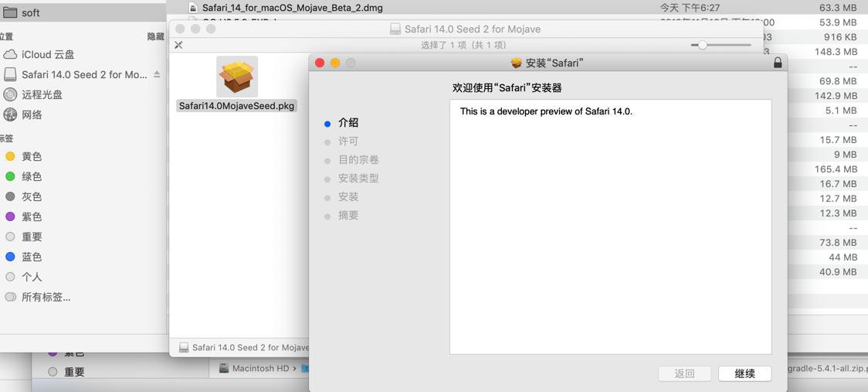
Task: Eject the Safari 14.0 Seed 2 volume
Action: tap(157, 74)
